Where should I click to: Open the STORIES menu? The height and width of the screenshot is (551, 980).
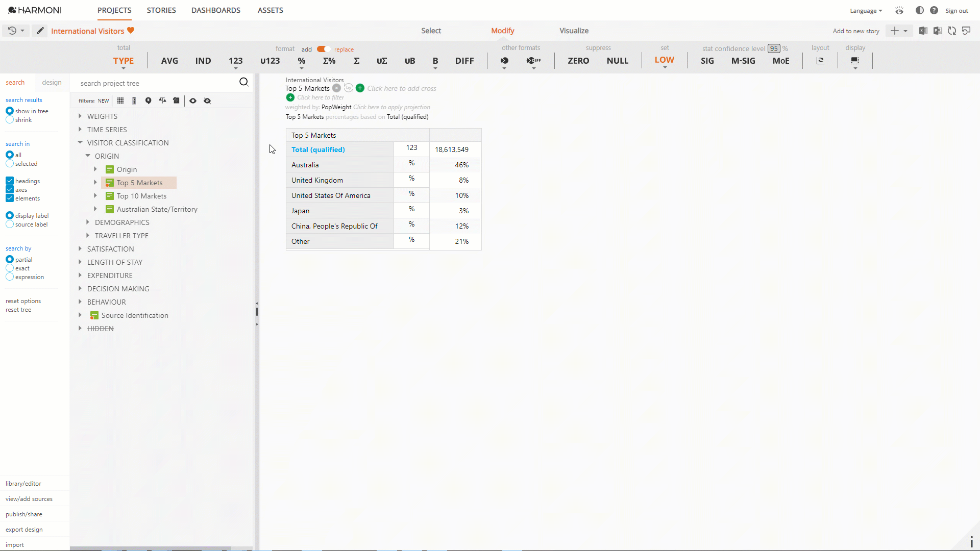161,10
